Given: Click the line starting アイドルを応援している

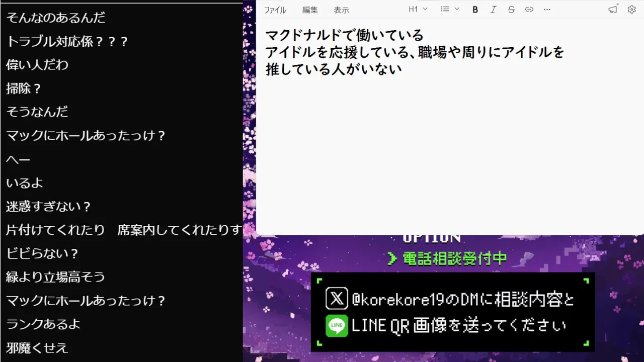Looking at the screenshot, I should pyautogui.click(x=415, y=52).
